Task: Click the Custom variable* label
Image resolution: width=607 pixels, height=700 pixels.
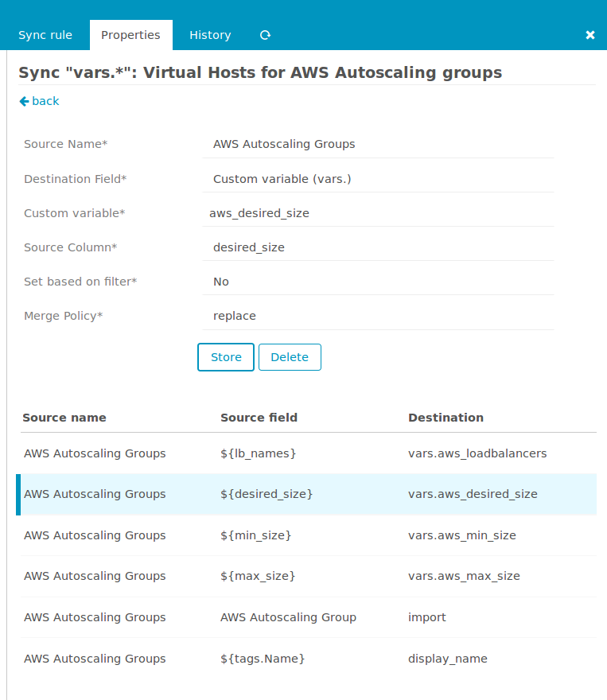Action: click(x=75, y=213)
